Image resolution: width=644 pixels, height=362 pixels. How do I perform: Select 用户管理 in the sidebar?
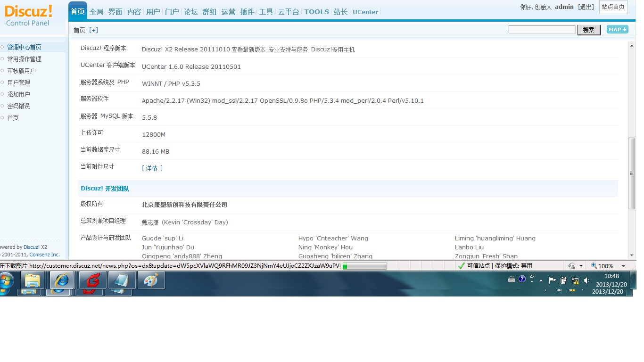pyautogui.click(x=18, y=82)
